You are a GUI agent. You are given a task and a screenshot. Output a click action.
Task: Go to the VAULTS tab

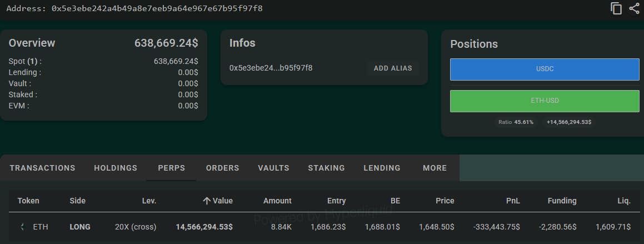[273, 168]
